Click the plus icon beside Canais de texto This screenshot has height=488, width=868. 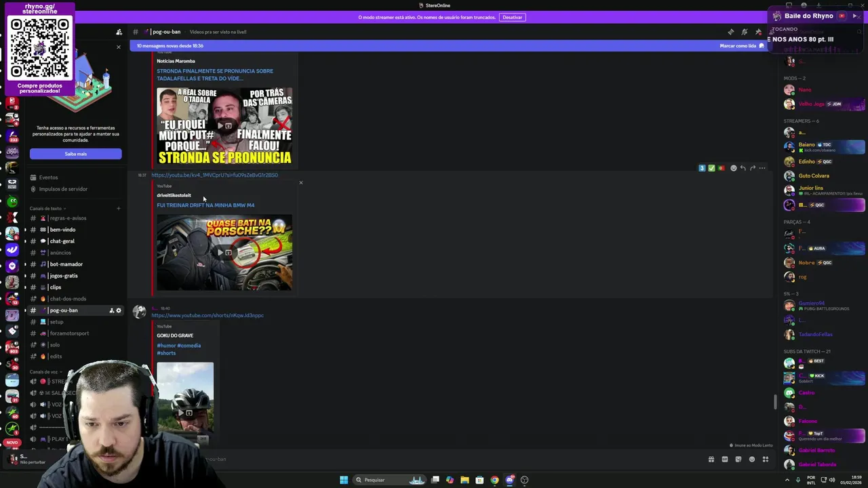(118, 208)
